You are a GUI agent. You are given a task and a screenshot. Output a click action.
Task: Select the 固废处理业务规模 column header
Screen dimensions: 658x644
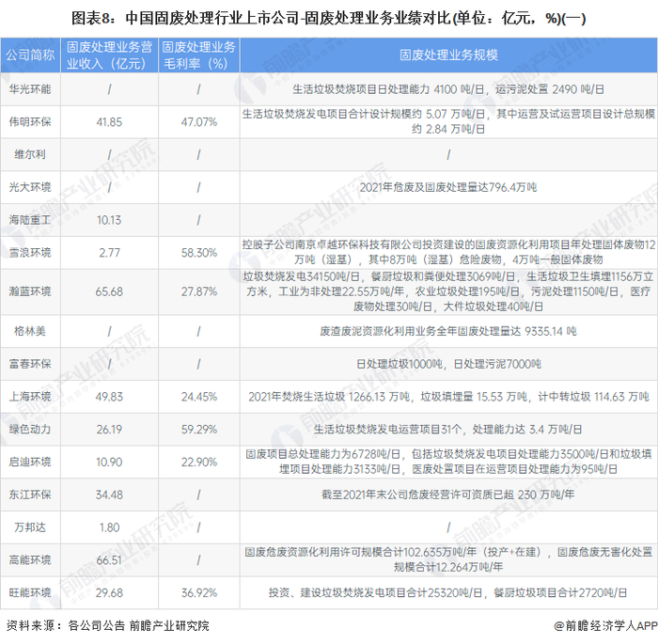pyautogui.click(x=448, y=55)
